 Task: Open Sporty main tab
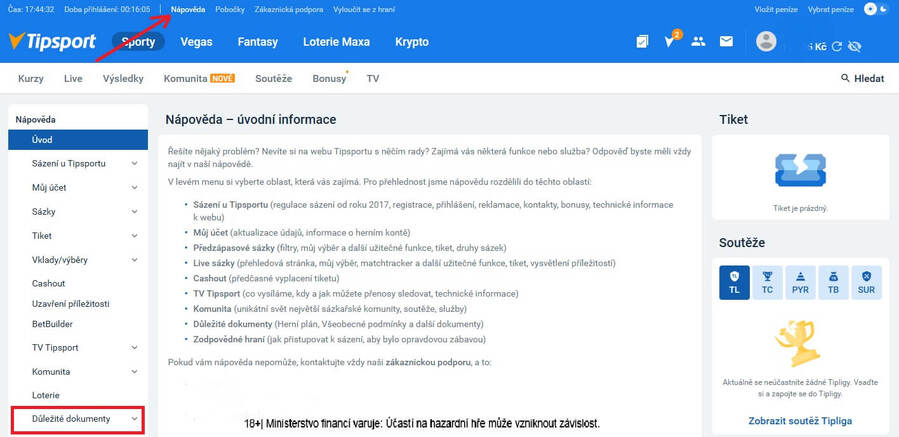click(x=138, y=42)
